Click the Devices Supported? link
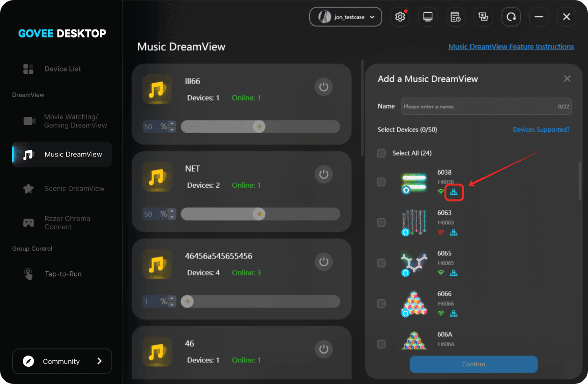This screenshot has height=384, width=588. pos(541,130)
